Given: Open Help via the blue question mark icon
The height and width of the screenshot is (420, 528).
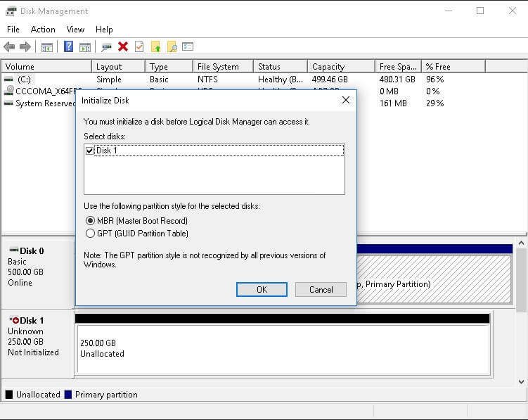Looking at the screenshot, I should coord(68,46).
